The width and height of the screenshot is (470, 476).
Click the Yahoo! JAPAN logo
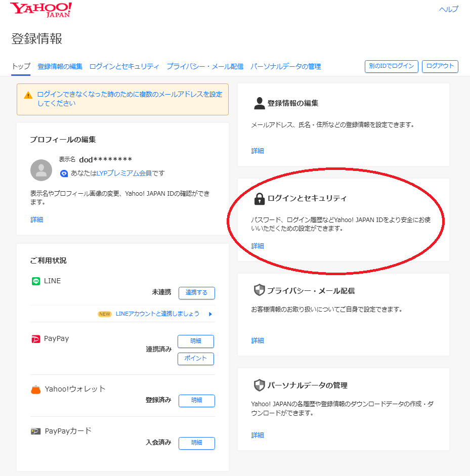[41, 10]
